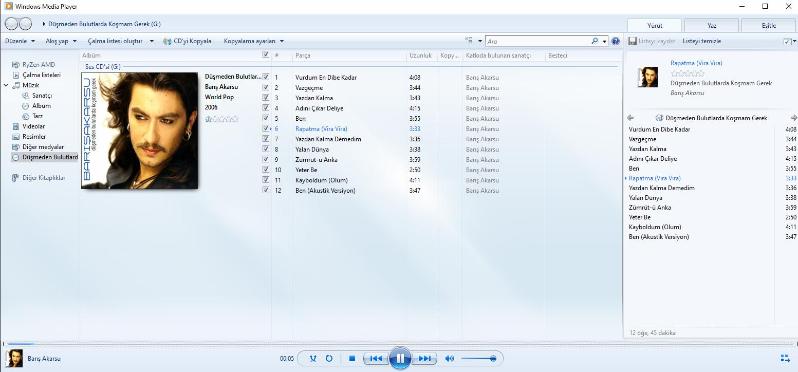Switch to the Eşitle tab
Screen dimensions: 798x372
[768, 25]
